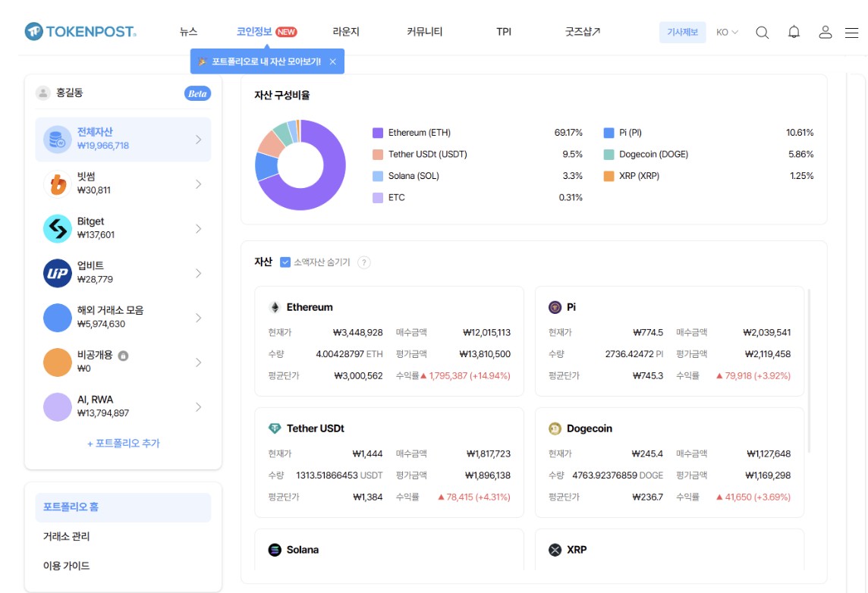
Task: Expand the 해외 거래소 모음 chevron
Action: coord(198,318)
